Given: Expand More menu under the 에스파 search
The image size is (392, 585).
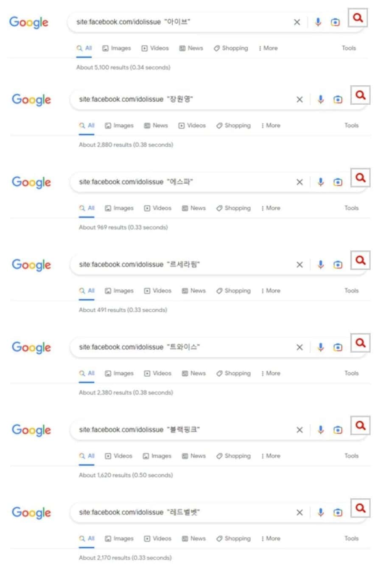Looking at the screenshot, I should tap(271, 208).
